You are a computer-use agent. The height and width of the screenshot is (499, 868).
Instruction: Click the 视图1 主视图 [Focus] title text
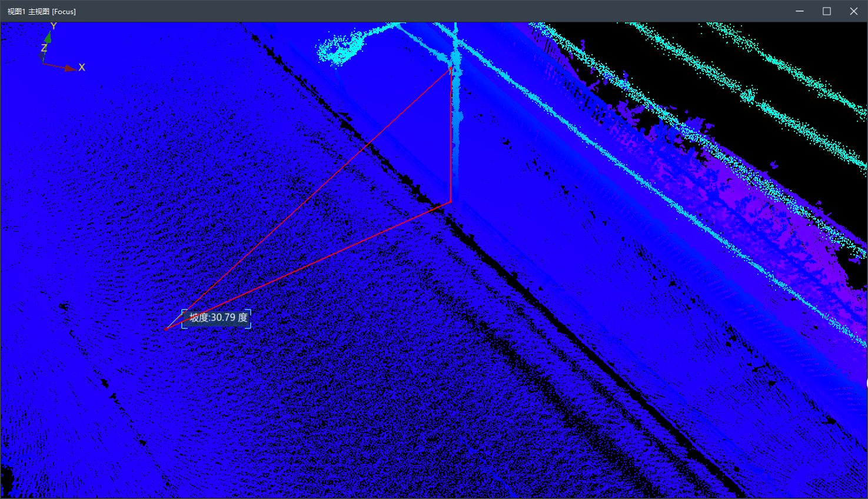(x=41, y=11)
